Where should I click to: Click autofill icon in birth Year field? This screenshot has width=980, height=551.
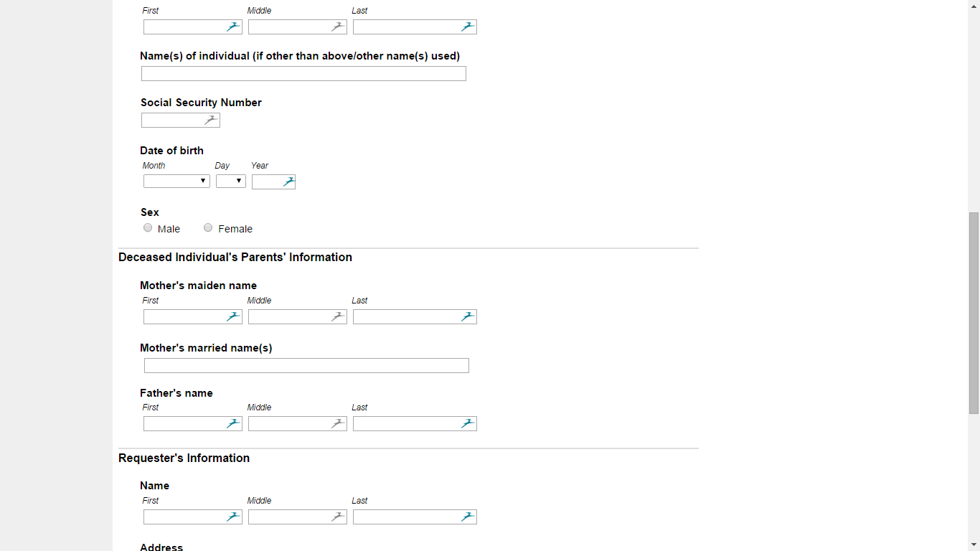tap(288, 182)
